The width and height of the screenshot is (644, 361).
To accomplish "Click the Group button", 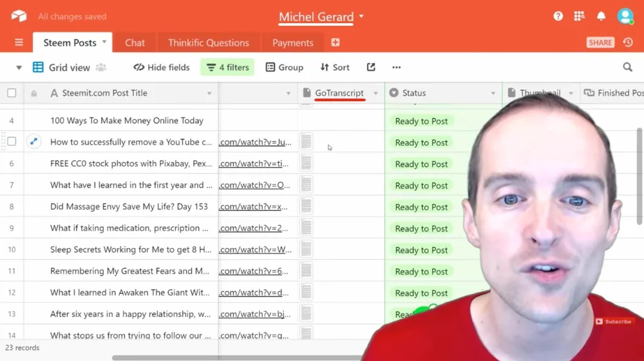I will coord(284,67).
